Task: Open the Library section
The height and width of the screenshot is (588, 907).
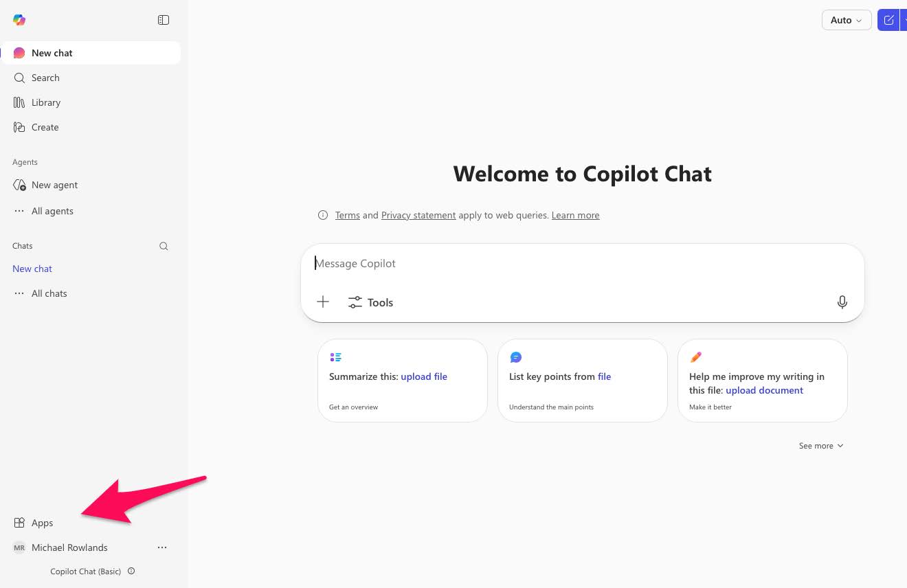Action: (x=45, y=102)
